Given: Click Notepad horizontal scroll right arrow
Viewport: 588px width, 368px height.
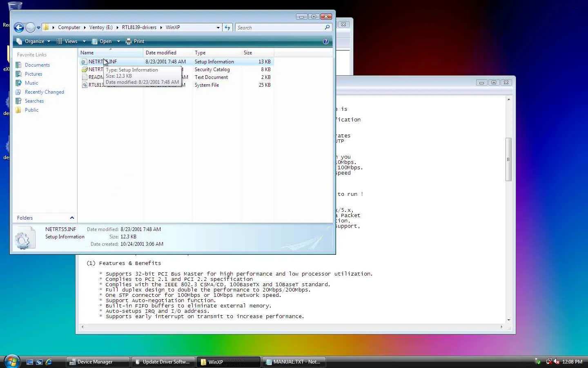Looking at the screenshot, I should coord(501,327).
